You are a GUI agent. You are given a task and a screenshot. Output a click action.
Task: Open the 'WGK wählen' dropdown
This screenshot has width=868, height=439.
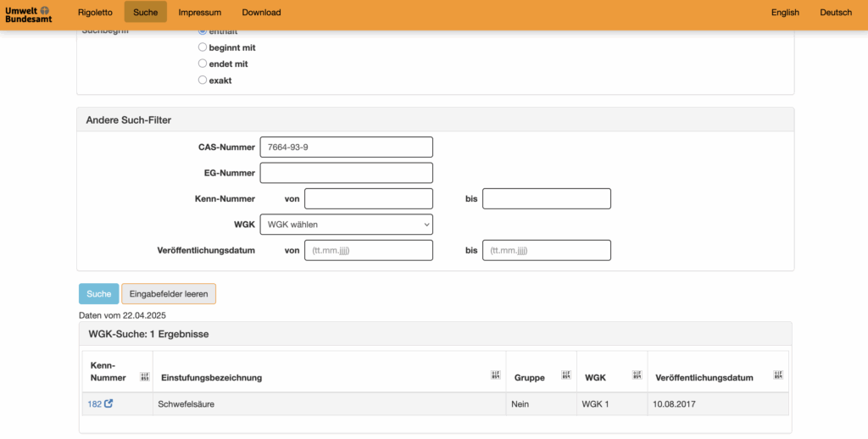[346, 225]
